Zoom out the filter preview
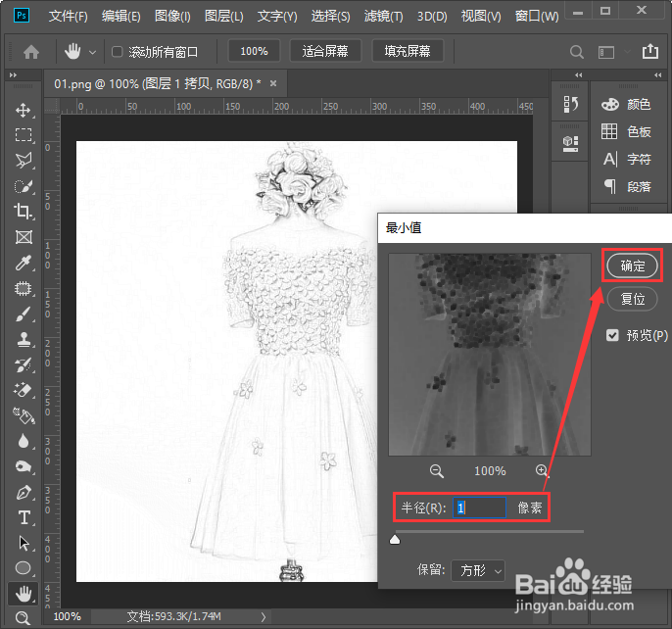The width and height of the screenshot is (672, 629). 436,471
